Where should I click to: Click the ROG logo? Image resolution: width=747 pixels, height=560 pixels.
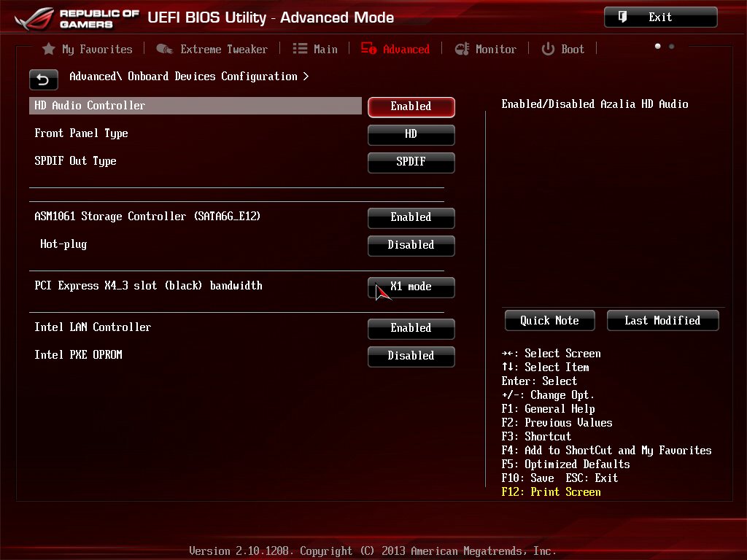34,18
